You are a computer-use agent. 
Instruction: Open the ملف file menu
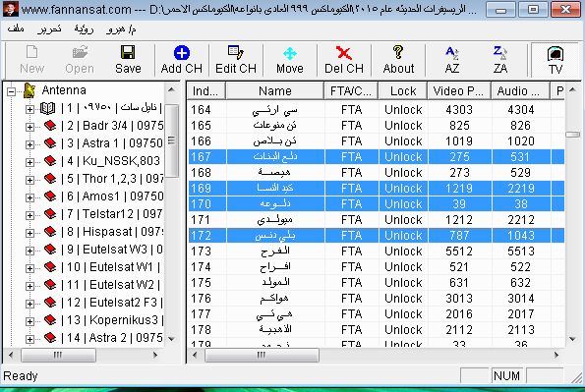click(16, 28)
